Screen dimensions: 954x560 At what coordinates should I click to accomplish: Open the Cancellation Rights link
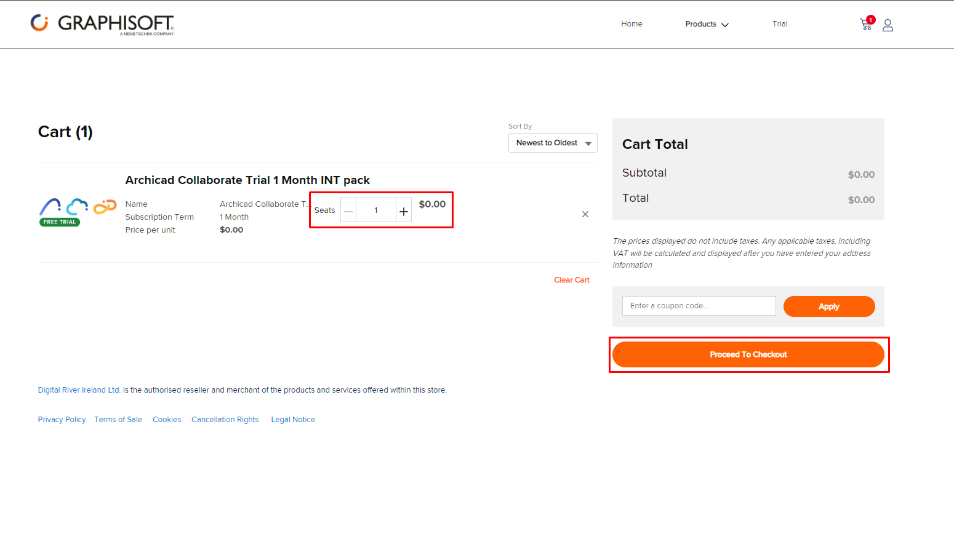tap(225, 420)
